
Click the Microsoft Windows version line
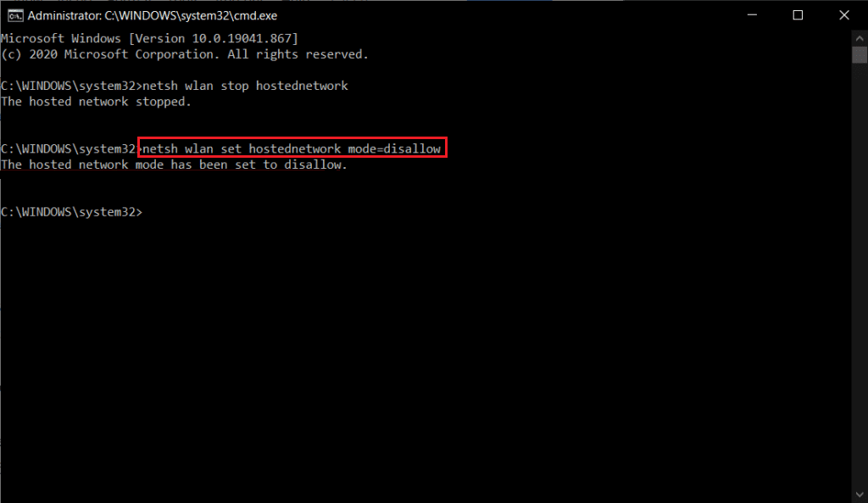[149, 38]
